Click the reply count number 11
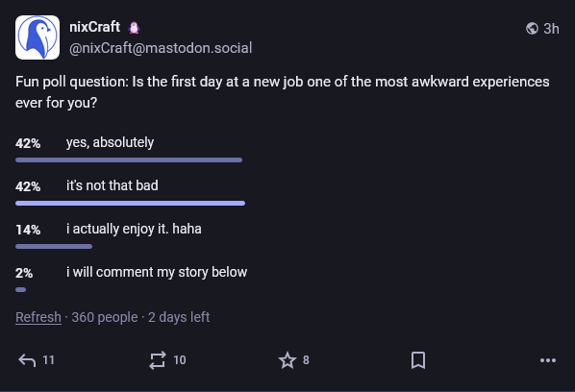The width and height of the screenshot is (575, 392). tap(48, 360)
